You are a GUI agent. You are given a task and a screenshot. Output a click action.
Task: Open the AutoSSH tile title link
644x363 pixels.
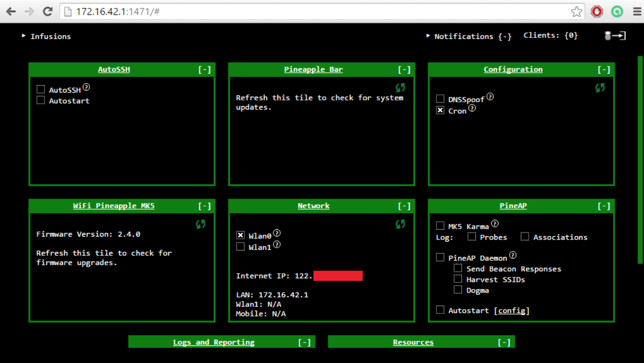pyautogui.click(x=114, y=69)
